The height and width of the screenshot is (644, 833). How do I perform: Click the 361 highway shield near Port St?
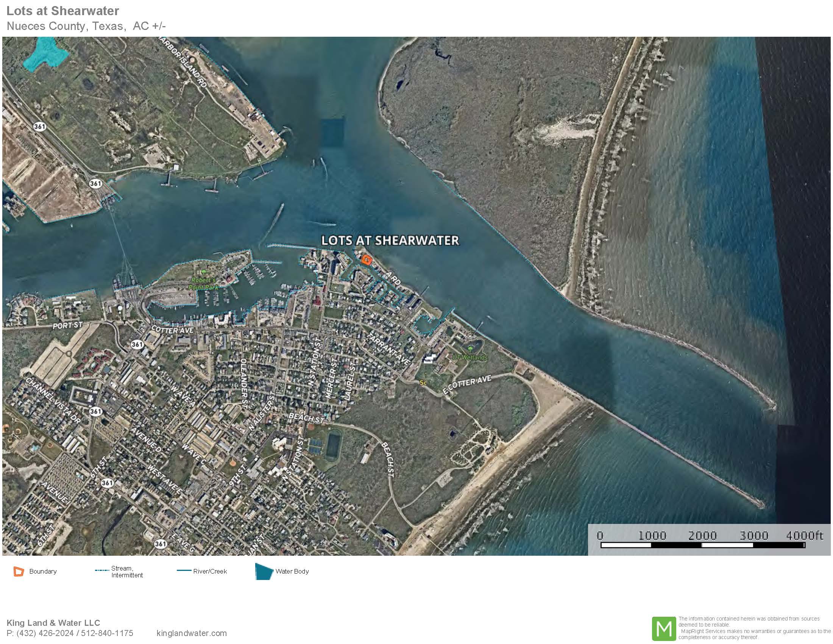pos(137,344)
